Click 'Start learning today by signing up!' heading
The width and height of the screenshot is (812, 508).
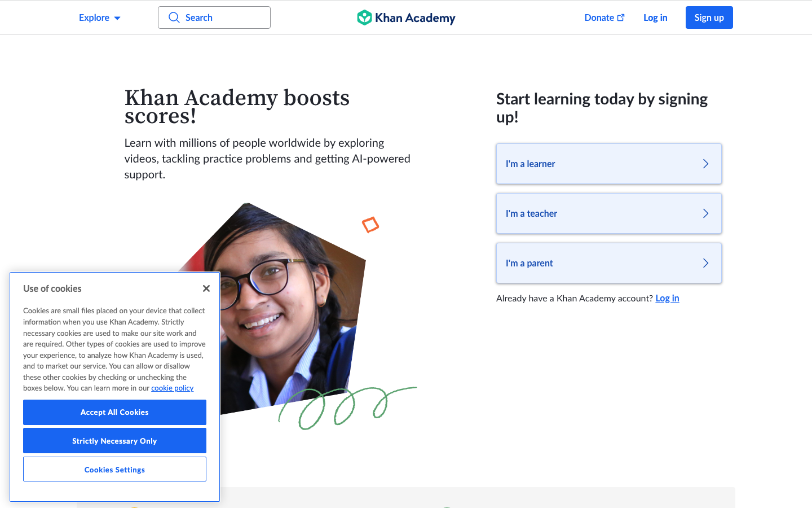point(602,108)
